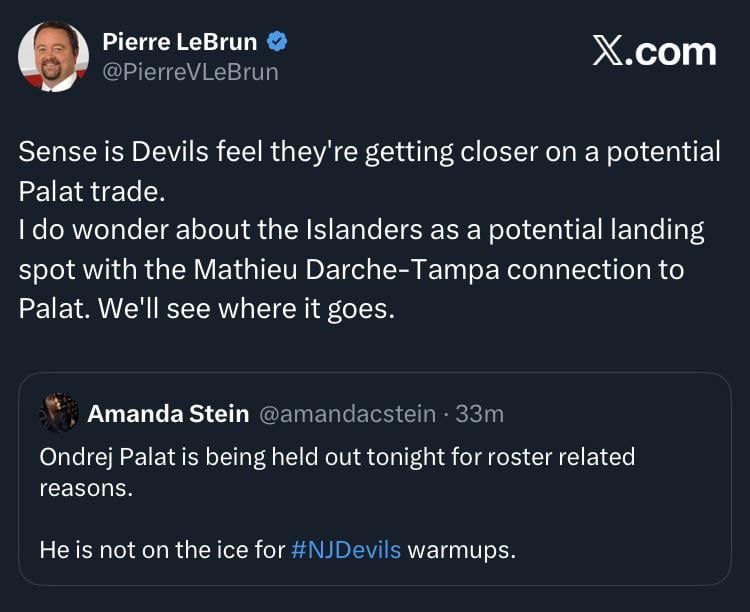Click the 33m timestamp on quoted post
The width and height of the screenshot is (750, 612).
pyautogui.click(x=480, y=413)
